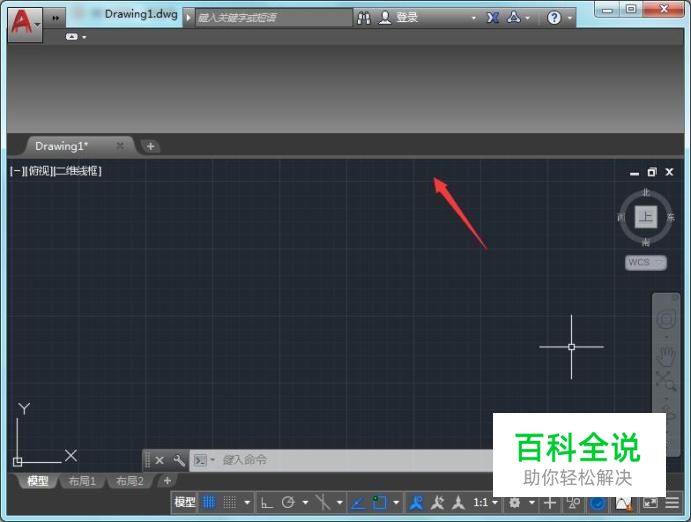
Task: Open the 俯视 view controls menu
Action: coord(38,171)
